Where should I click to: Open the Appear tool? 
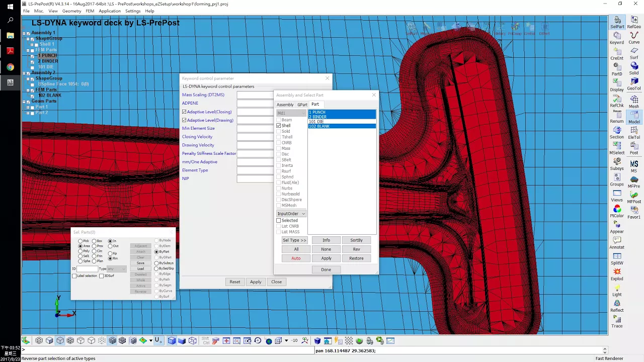[x=617, y=227]
